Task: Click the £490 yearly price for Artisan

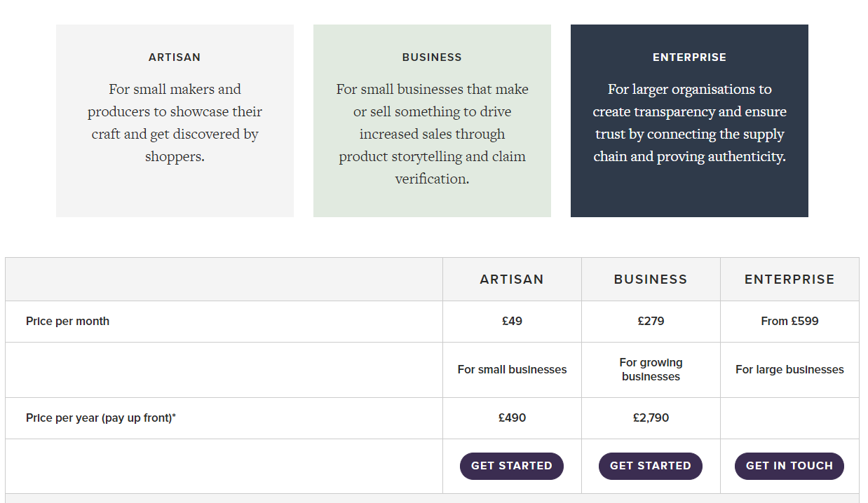Action: (511, 418)
